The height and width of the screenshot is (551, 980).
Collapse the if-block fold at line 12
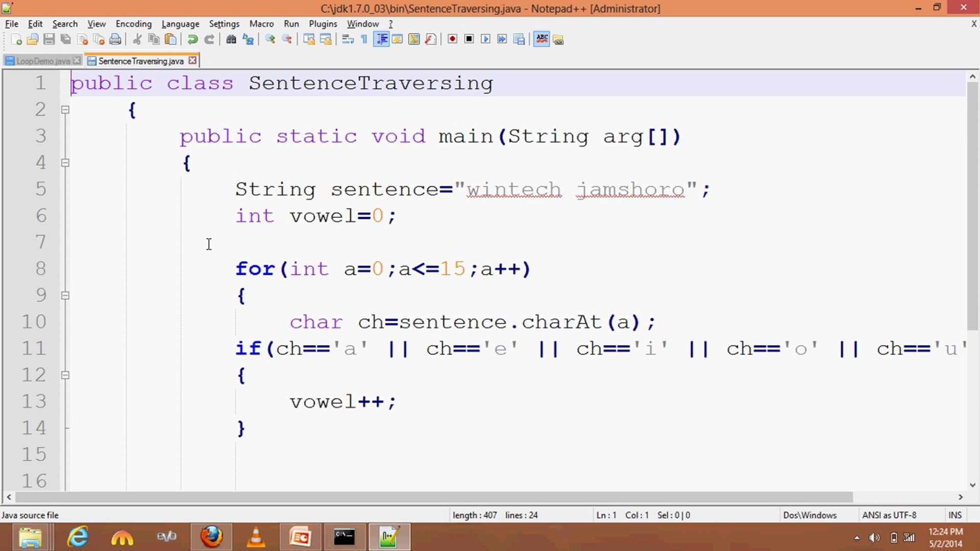click(65, 374)
